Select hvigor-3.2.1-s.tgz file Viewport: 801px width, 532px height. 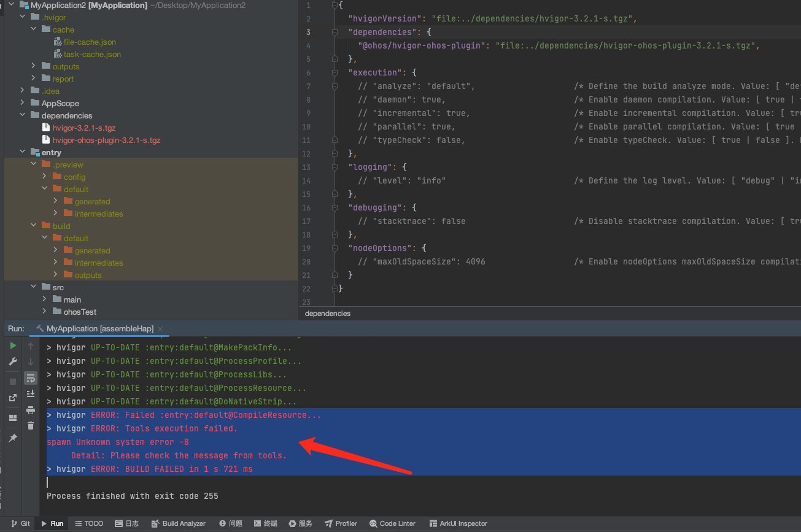click(x=84, y=128)
